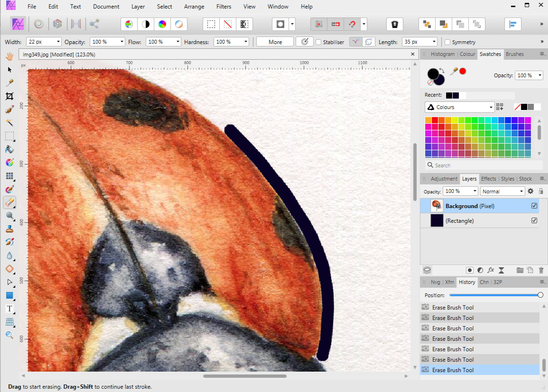Select the Clone Brush tool
This screenshot has height=392, width=548.
click(x=9, y=229)
